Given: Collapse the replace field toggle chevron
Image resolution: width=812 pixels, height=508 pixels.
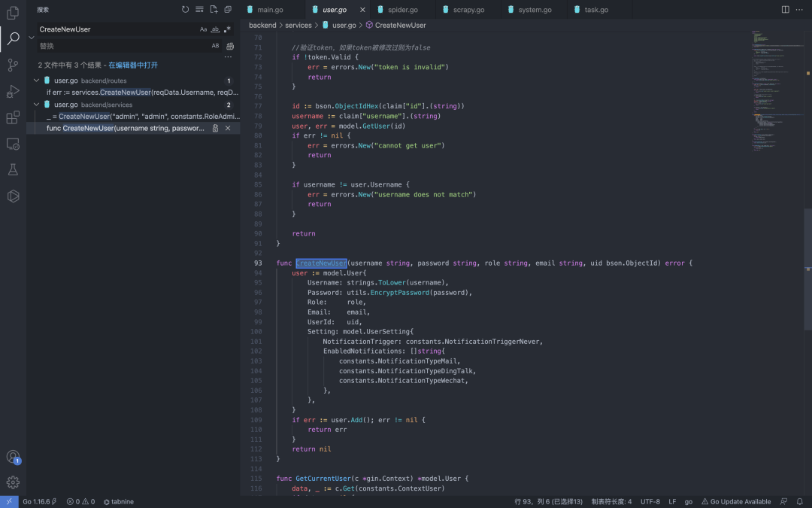Looking at the screenshot, I should (32, 38).
